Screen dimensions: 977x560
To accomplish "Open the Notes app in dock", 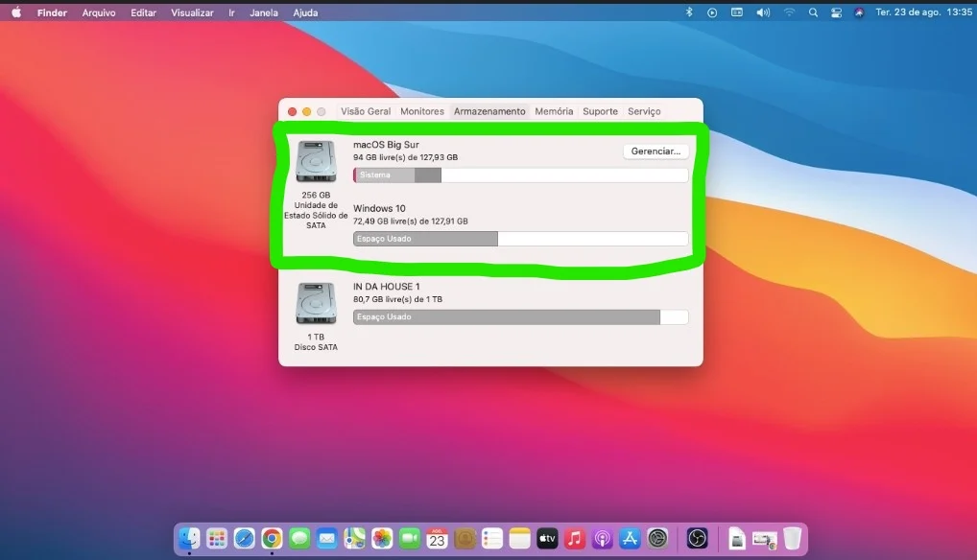I will click(519, 538).
